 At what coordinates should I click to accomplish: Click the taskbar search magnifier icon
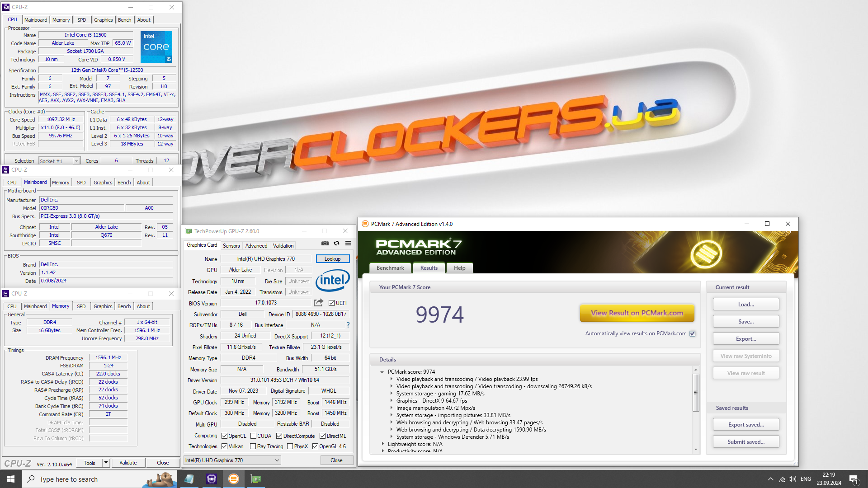[x=31, y=479]
